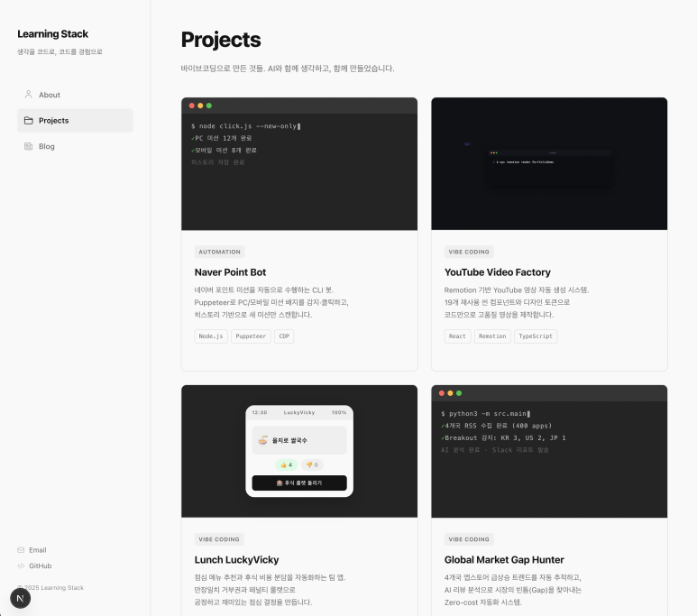This screenshot has height=616, width=697.
Task: Click the Lunch LuckyVicky app preview thumbnail
Action: point(299,451)
